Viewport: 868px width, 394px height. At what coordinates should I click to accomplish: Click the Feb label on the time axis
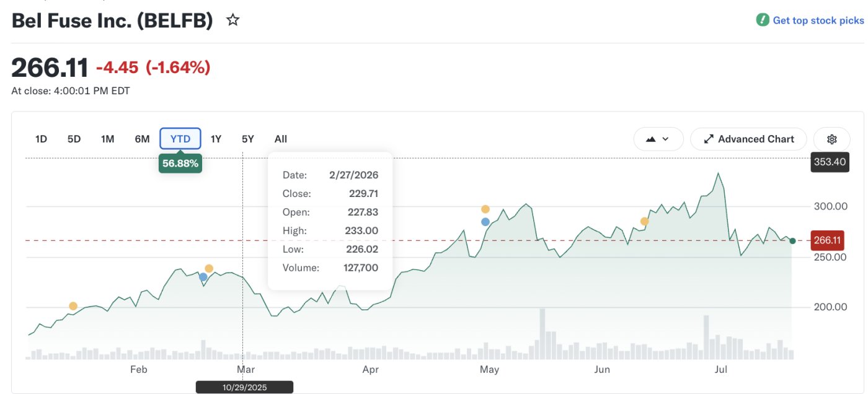pyautogui.click(x=139, y=370)
